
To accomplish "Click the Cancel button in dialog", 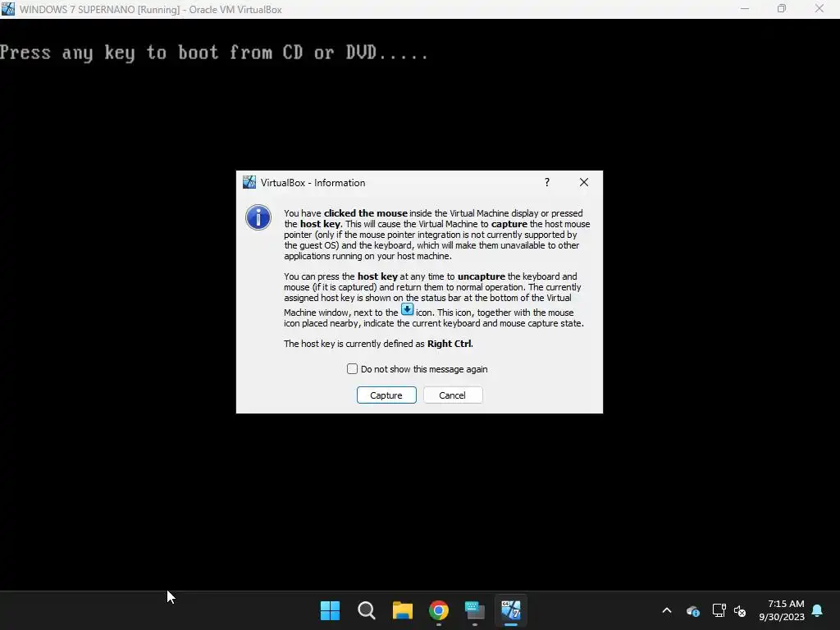I will 453,395.
